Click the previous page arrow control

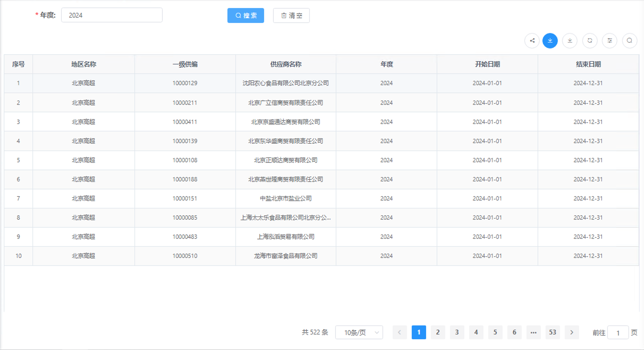400,332
